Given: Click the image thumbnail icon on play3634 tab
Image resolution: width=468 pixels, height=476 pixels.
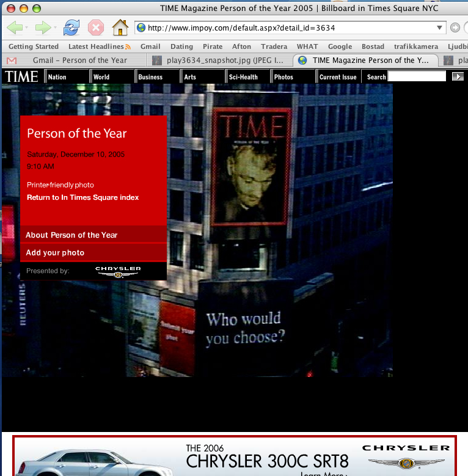Looking at the screenshot, I should 156,60.
